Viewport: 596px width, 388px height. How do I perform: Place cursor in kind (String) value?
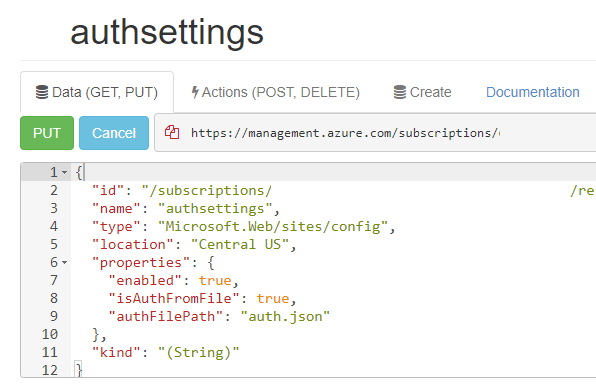[198, 352]
